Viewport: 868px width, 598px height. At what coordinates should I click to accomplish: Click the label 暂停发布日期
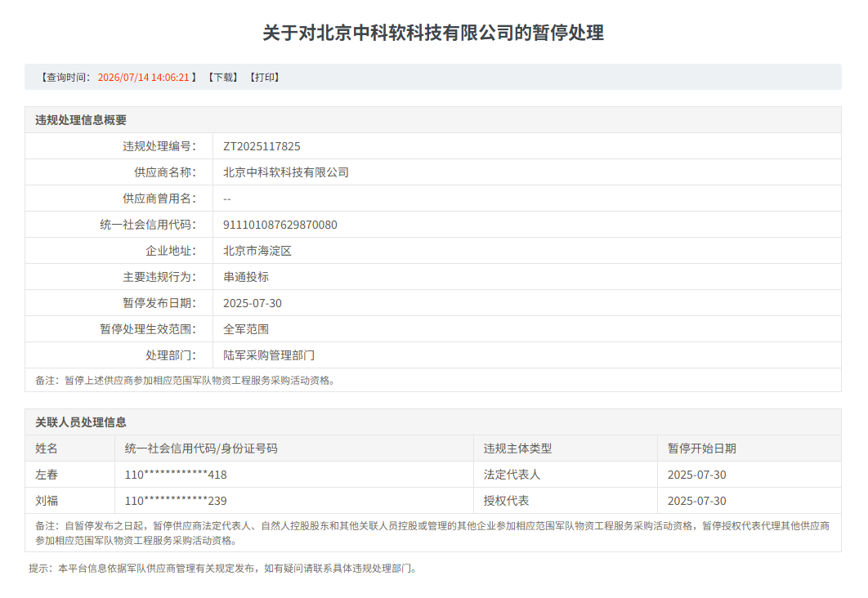(159, 303)
